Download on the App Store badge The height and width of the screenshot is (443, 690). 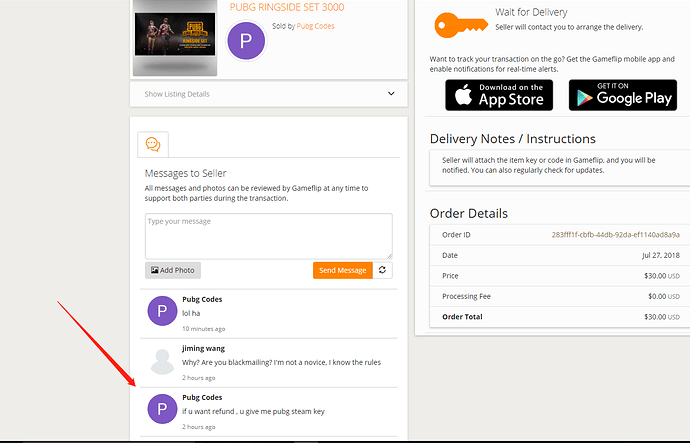pyautogui.click(x=499, y=95)
